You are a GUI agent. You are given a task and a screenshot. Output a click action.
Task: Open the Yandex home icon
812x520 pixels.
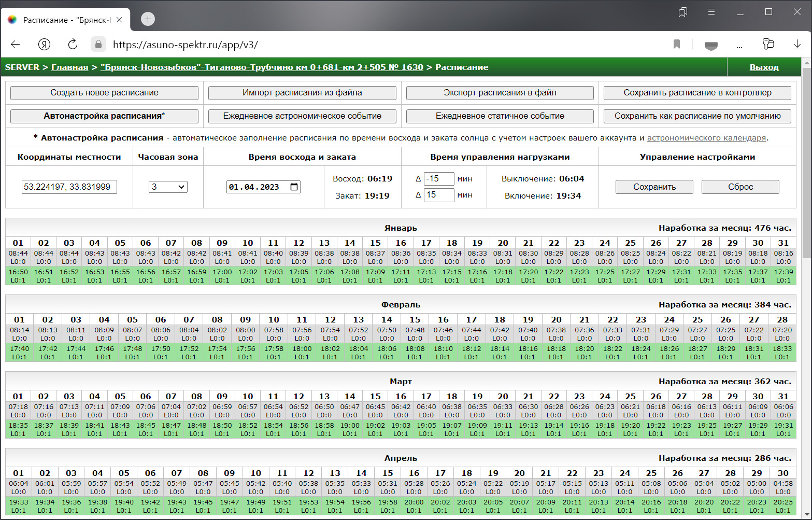45,45
